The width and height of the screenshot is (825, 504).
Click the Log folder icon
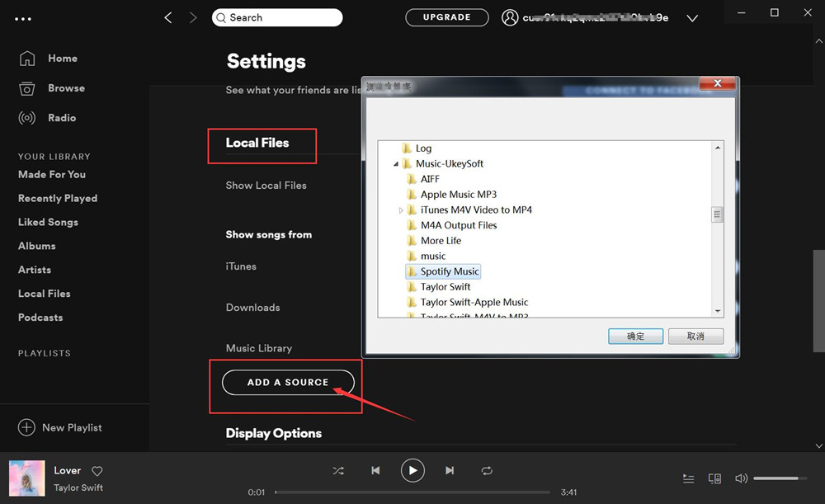click(x=407, y=148)
